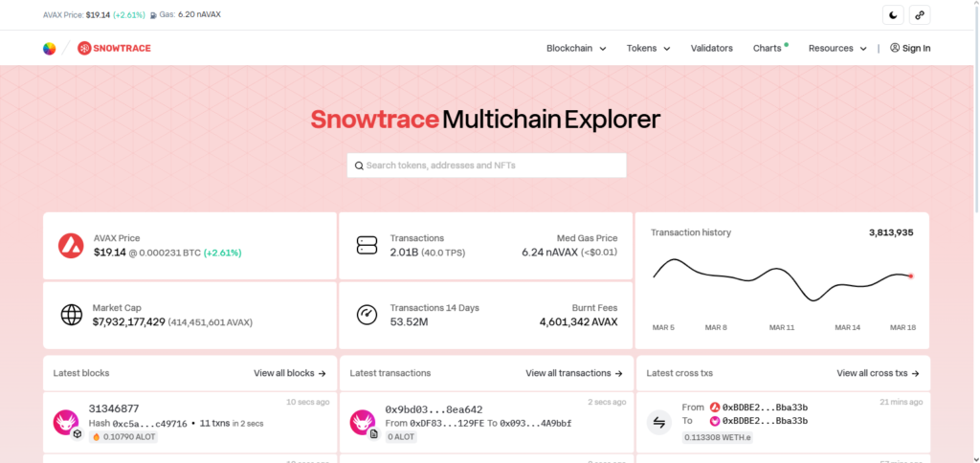Click the 3,813,935 transaction history count

(x=891, y=232)
